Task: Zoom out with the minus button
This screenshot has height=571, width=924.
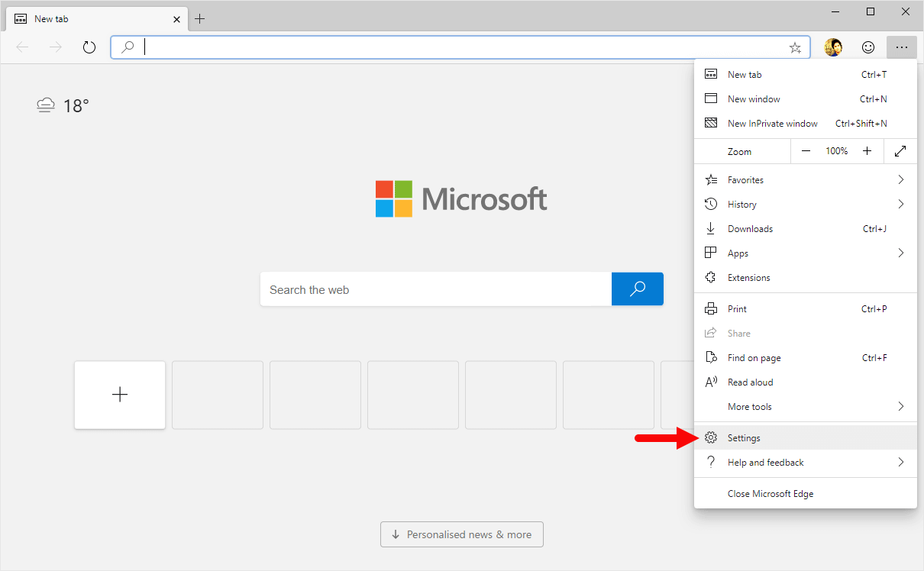Action: [806, 151]
